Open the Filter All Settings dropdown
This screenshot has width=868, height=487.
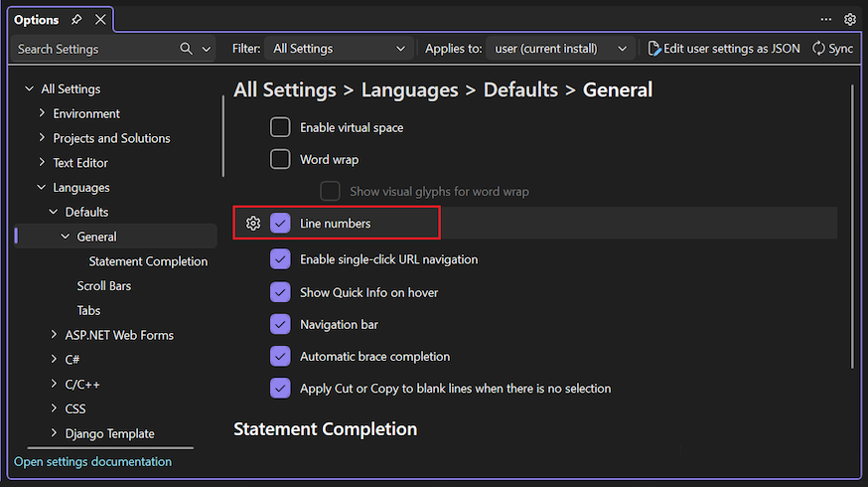point(339,49)
